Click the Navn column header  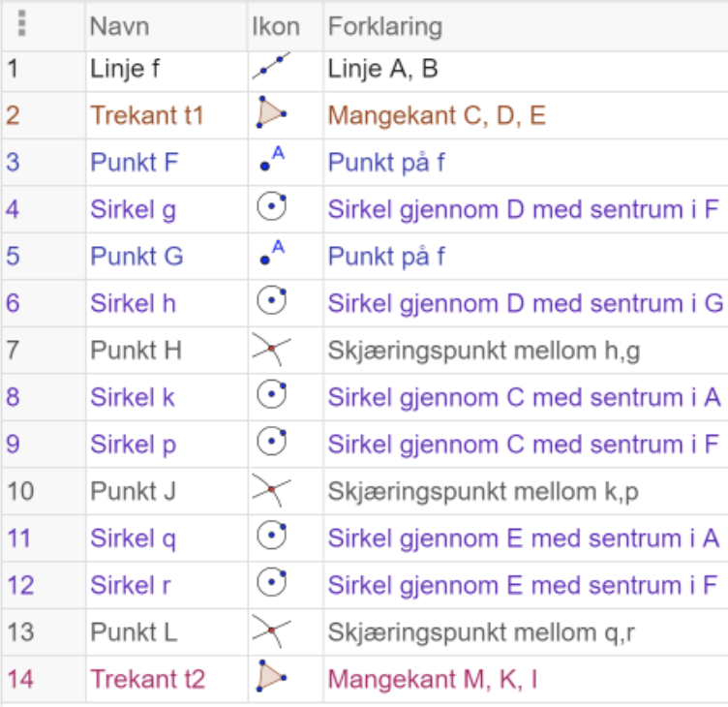click(x=112, y=26)
